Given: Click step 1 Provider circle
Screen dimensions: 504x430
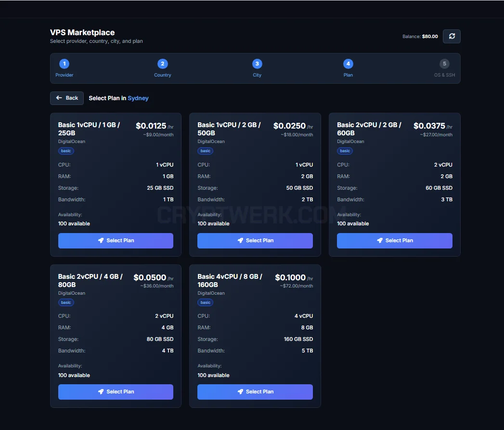Looking at the screenshot, I should pos(65,64).
